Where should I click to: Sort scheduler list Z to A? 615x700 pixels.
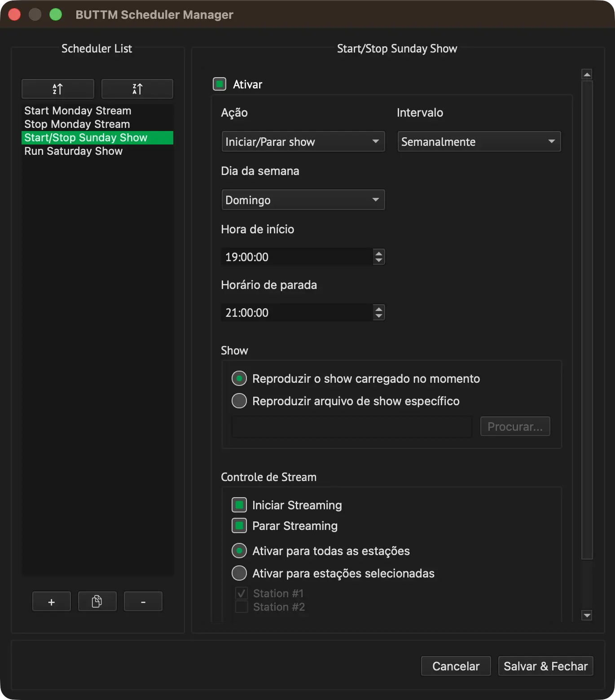click(137, 89)
